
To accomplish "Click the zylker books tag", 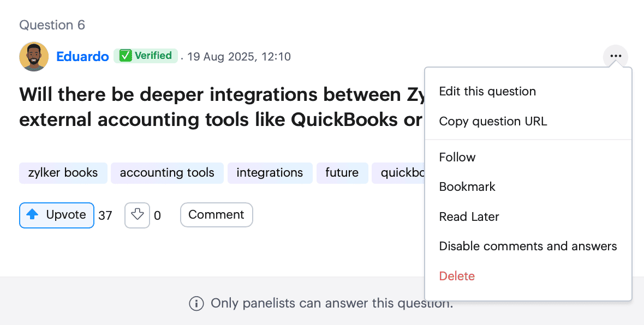I will (63, 173).
